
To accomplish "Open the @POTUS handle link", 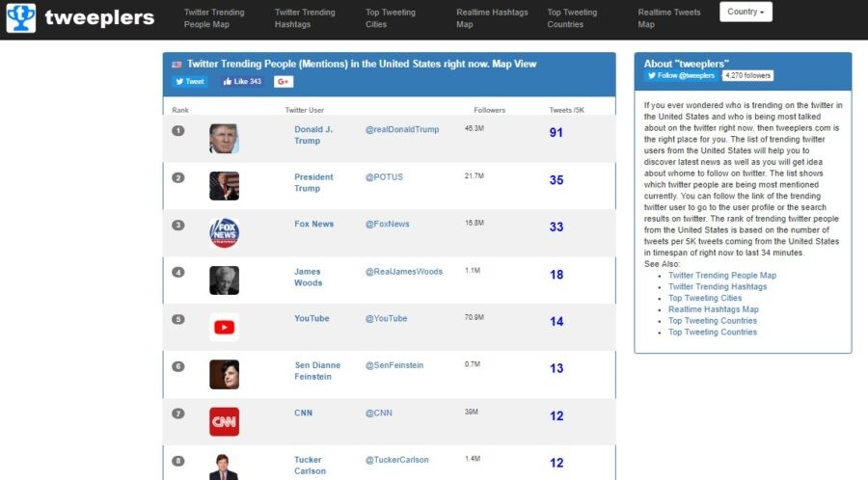I will pos(384,177).
